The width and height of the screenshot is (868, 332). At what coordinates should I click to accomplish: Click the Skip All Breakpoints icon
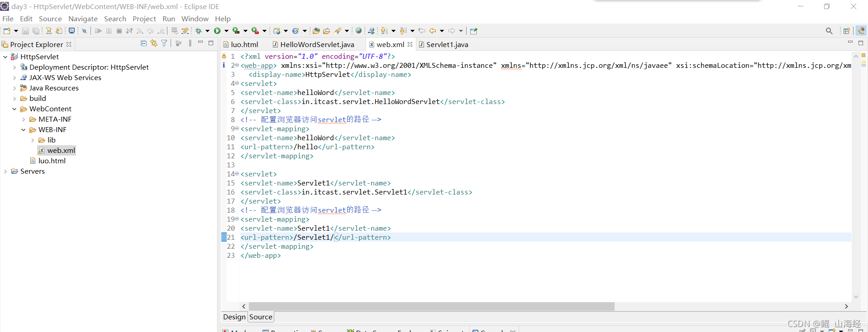tap(84, 31)
